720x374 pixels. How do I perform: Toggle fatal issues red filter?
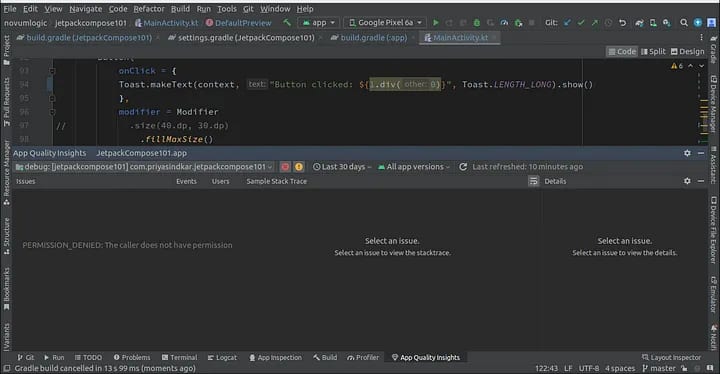coord(285,167)
